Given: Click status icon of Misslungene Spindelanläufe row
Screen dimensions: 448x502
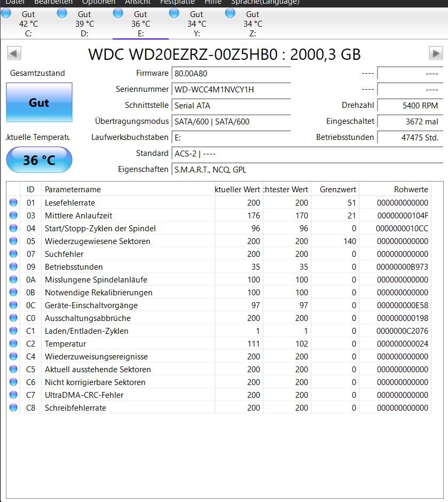Looking at the screenshot, I should pos(13,279).
